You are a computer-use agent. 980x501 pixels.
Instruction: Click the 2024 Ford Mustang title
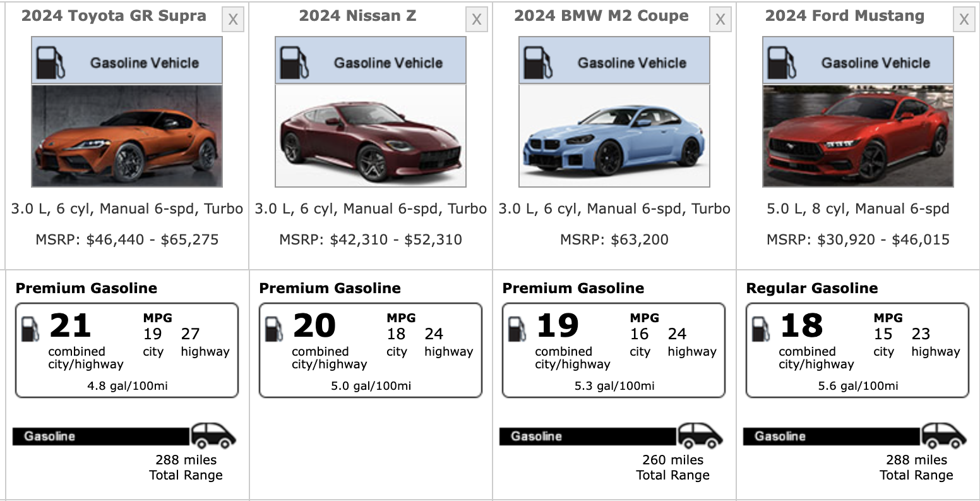(x=844, y=16)
